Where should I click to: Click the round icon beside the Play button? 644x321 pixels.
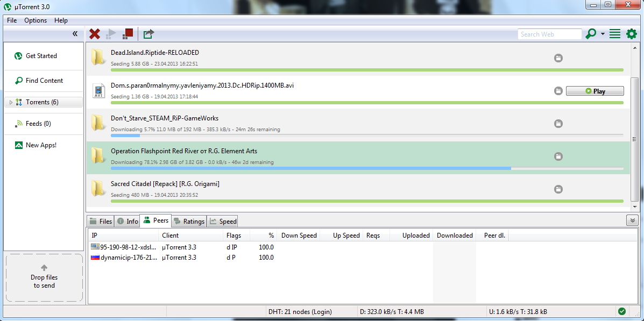click(x=558, y=91)
